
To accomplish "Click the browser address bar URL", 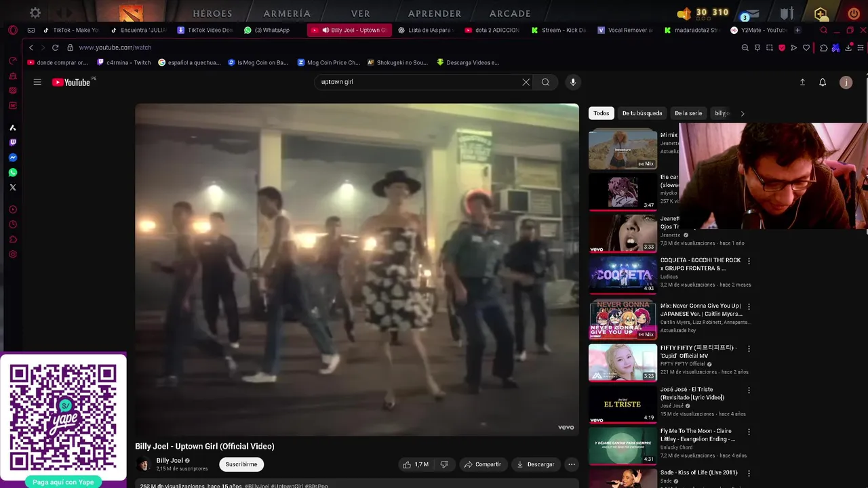I will (x=115, y=47).
